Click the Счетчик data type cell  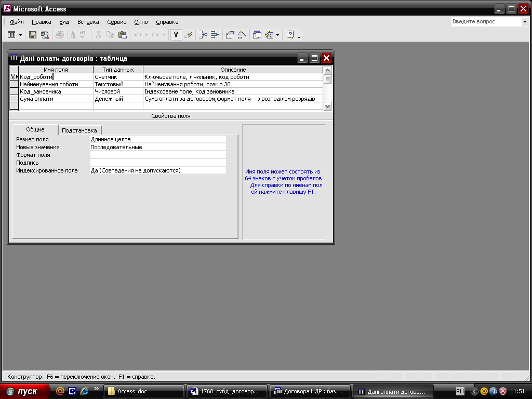coord(118,77)
